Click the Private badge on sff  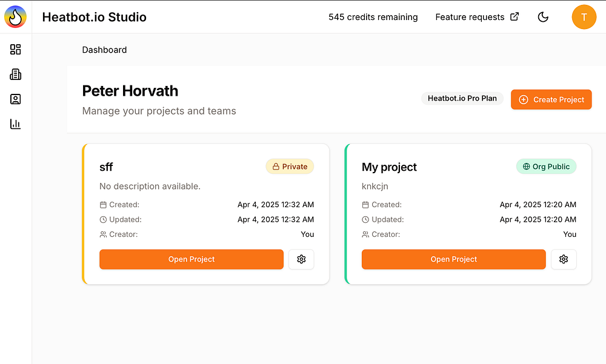290,167
